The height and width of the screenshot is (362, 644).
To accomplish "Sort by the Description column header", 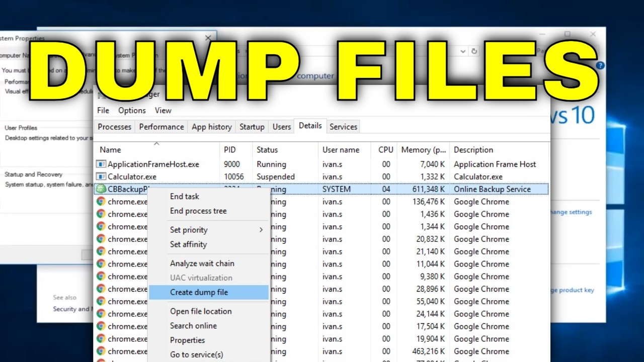I will tap(499, 149).
